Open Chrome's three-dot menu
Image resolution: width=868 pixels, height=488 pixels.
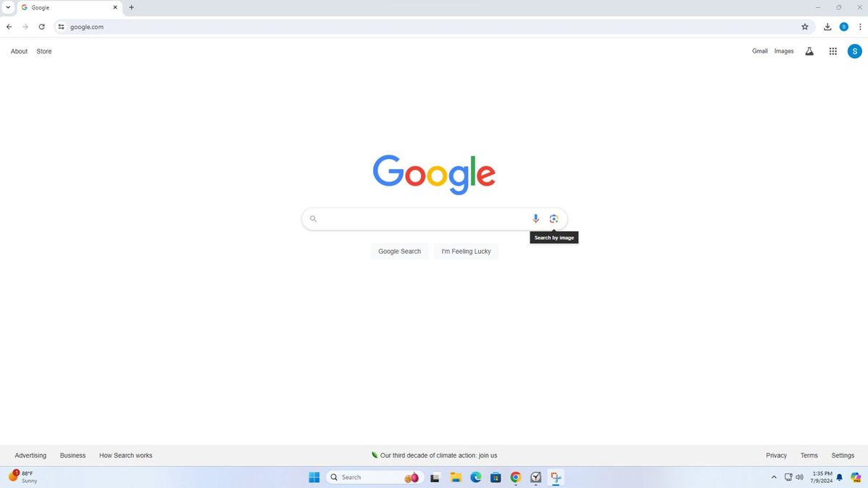tap(860, 27)
